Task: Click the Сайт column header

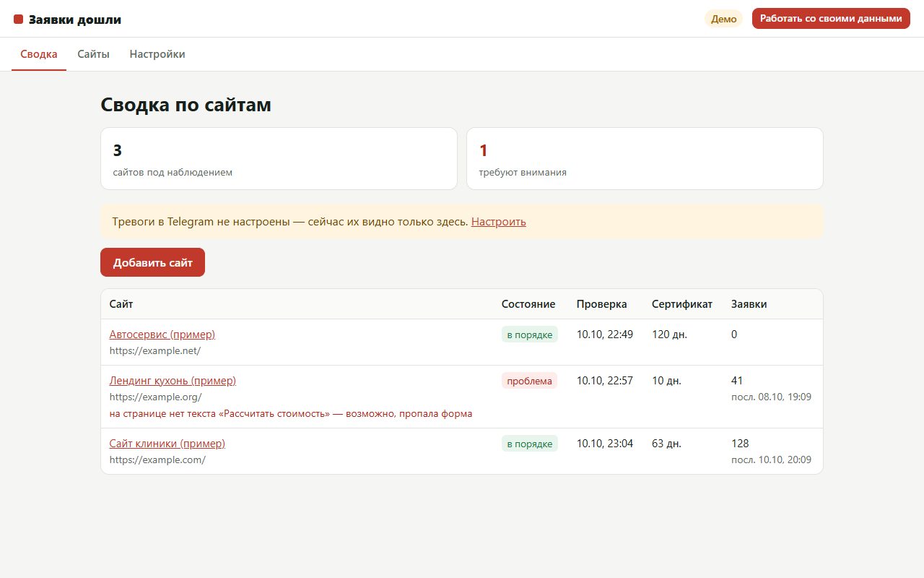Action: (121, 304)
